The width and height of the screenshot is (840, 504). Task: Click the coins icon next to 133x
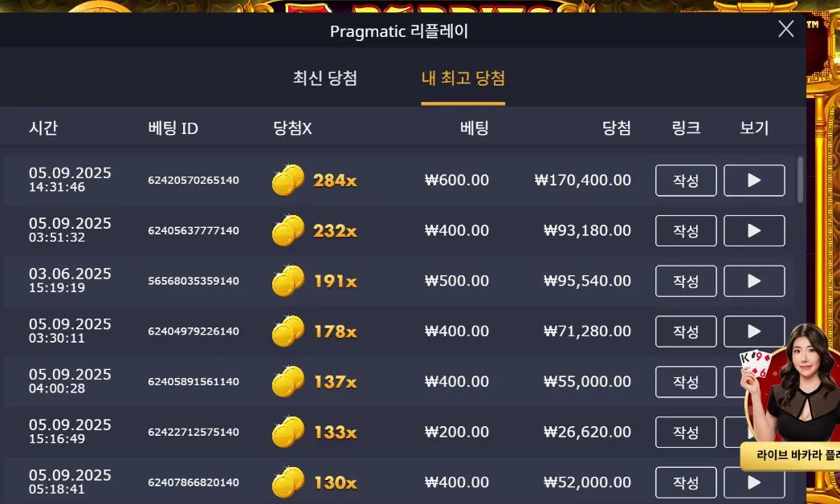[x=288, y=432]
